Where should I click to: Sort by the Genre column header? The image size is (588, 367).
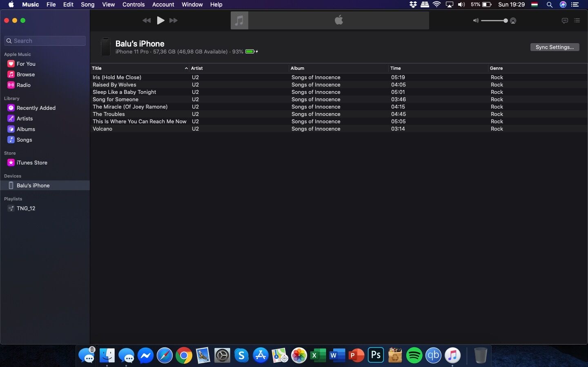pos(538,68)
